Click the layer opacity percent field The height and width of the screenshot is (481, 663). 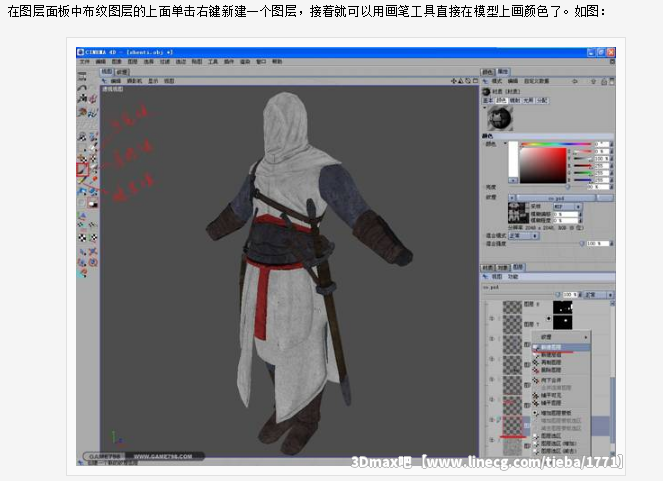[570, 295]
